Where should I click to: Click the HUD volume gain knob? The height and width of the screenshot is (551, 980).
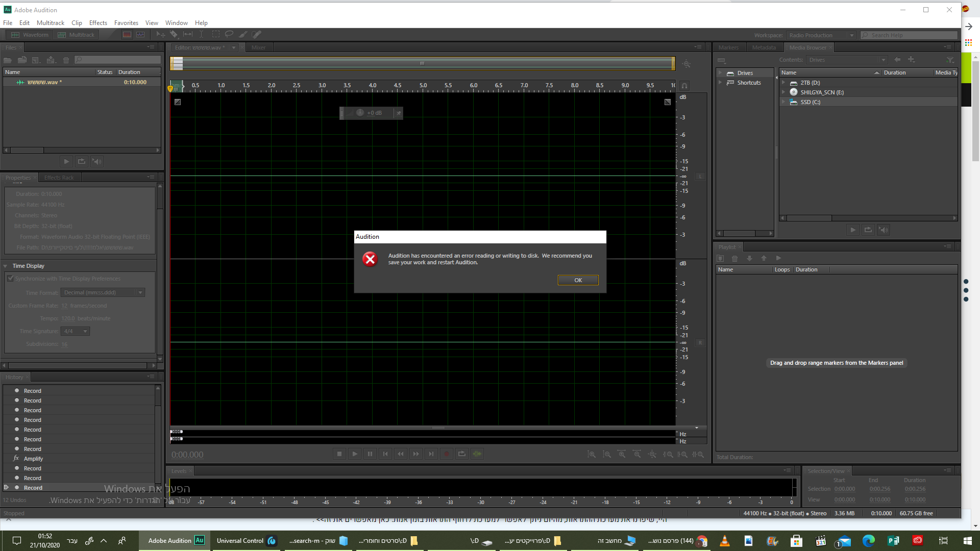(360, 113)
